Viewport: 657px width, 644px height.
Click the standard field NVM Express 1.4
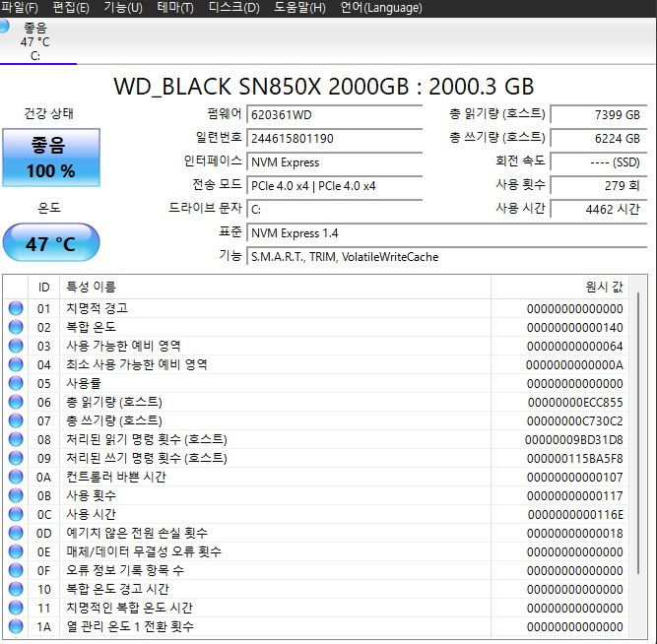coord(447,233)
